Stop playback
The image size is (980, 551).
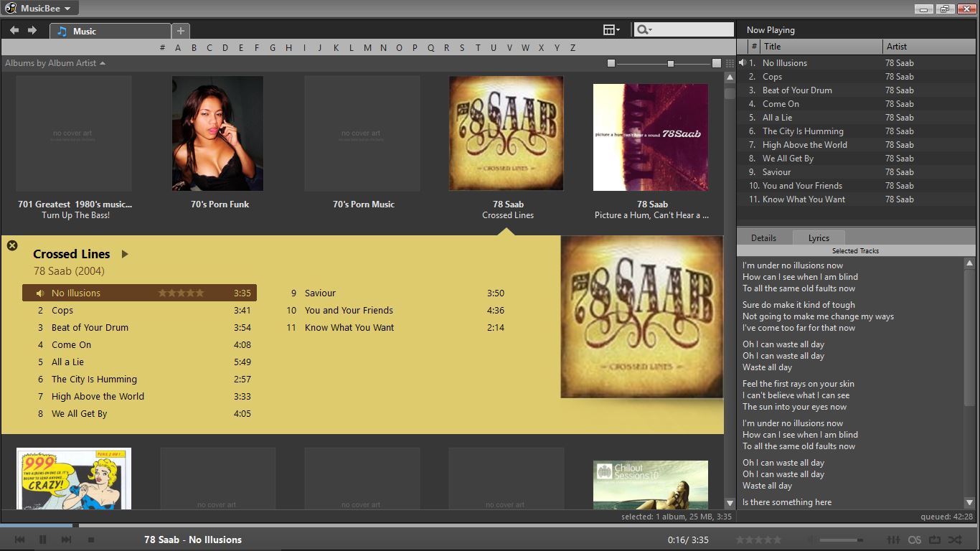tap(91, 540)
